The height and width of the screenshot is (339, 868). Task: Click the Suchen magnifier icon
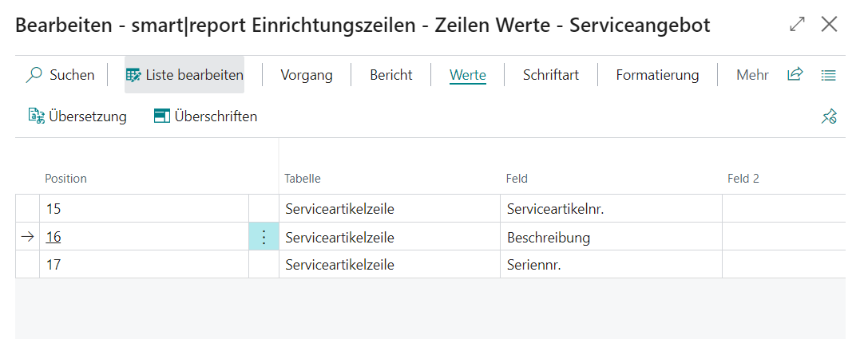tap(34, 75)
